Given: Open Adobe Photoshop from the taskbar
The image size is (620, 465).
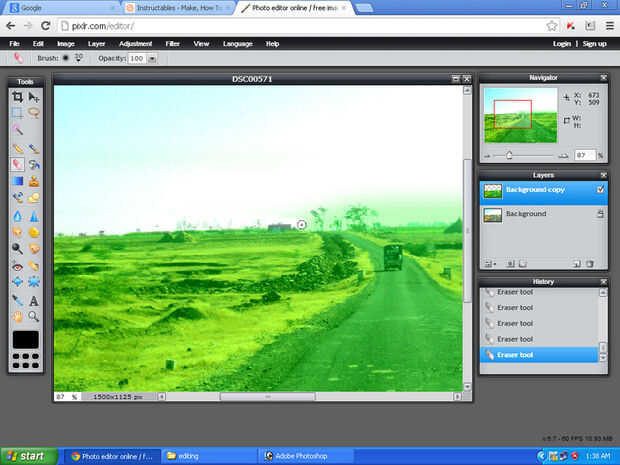Looking at the screenshot, I should pos(305,456).
